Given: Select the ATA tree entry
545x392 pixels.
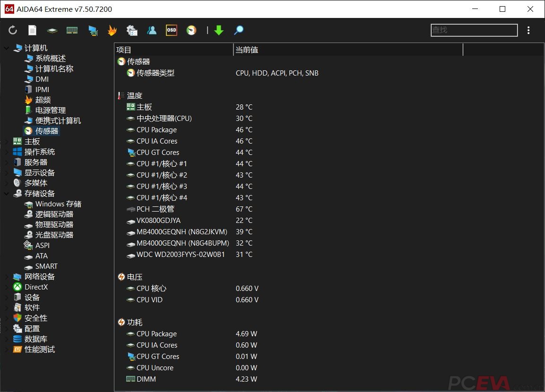Looking at the screenshot, I should [x=42, y=256].
